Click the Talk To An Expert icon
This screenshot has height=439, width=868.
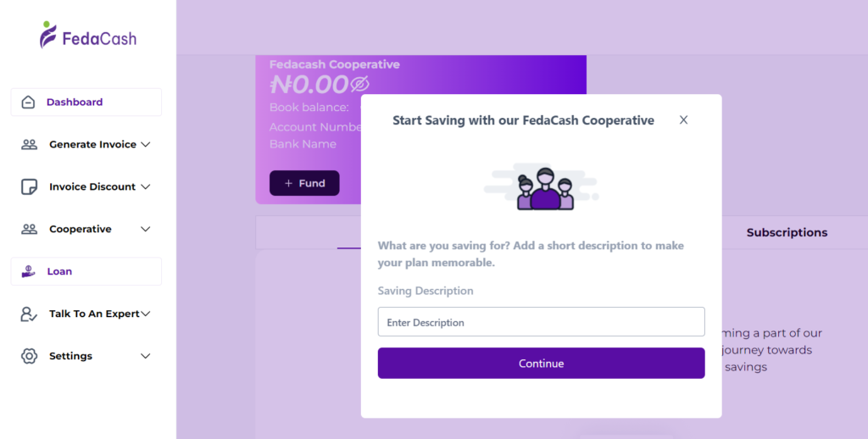[x=29, y=314]
